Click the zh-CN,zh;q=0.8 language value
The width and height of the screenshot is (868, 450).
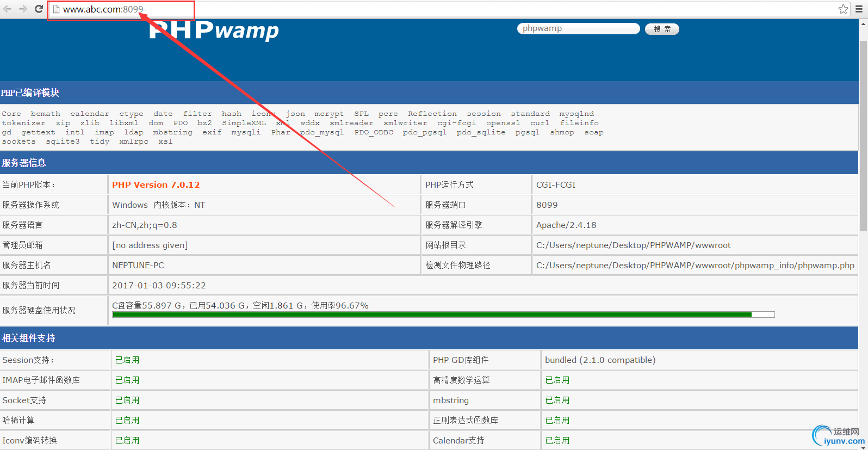(145, 225)
